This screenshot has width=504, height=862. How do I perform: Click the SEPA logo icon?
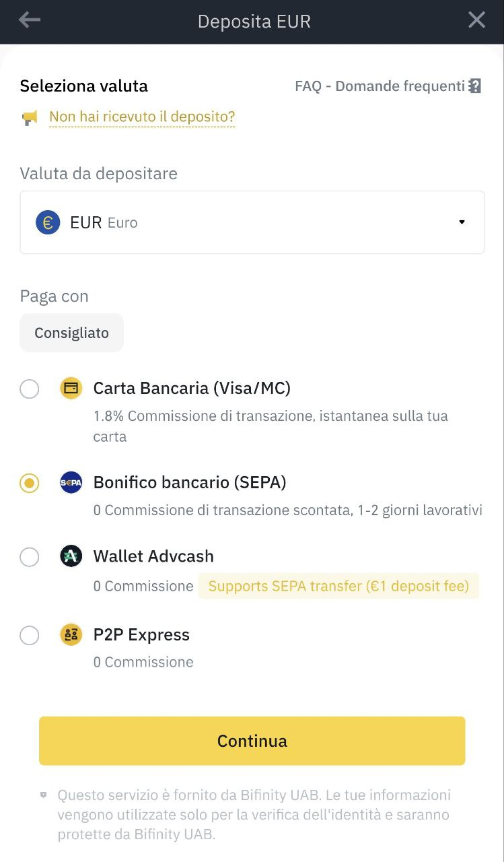71,483
